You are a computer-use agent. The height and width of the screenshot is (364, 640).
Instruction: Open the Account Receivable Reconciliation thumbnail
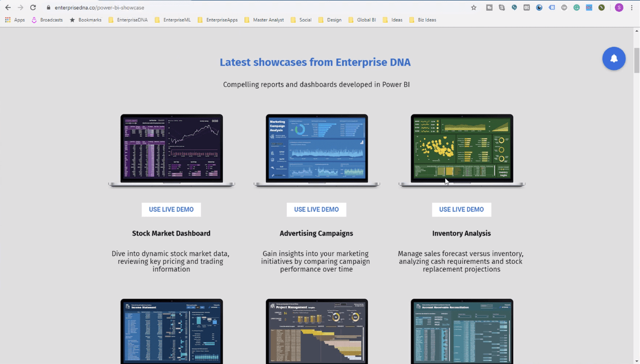(x=462, y=331)
